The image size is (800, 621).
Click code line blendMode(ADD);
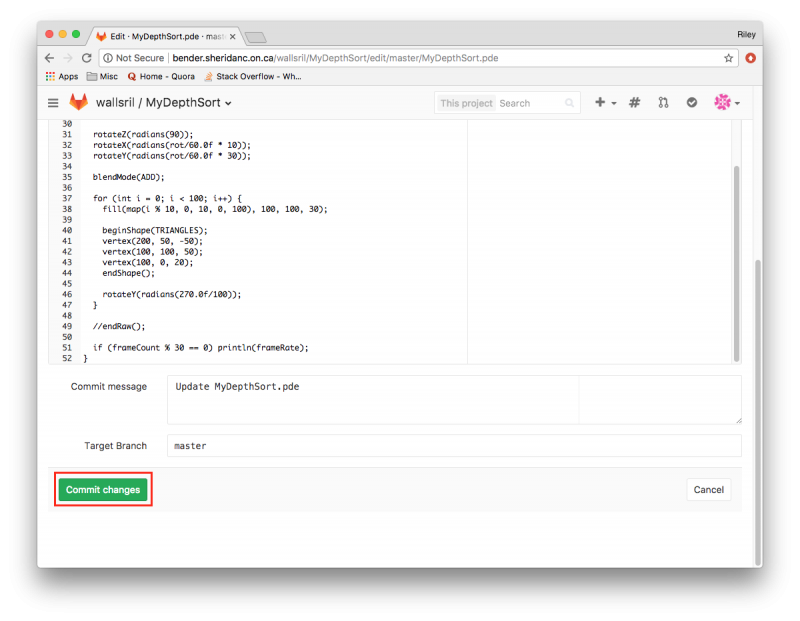coord(129,177)
